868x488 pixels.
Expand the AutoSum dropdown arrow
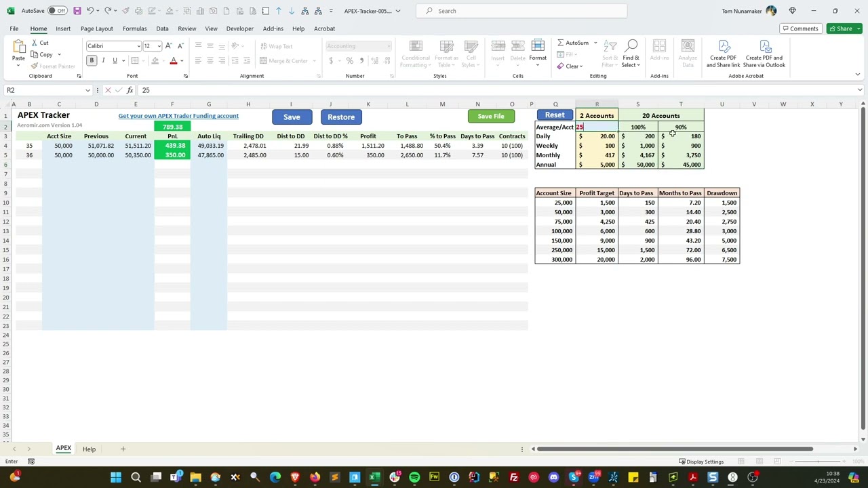(x=595, y=43)
